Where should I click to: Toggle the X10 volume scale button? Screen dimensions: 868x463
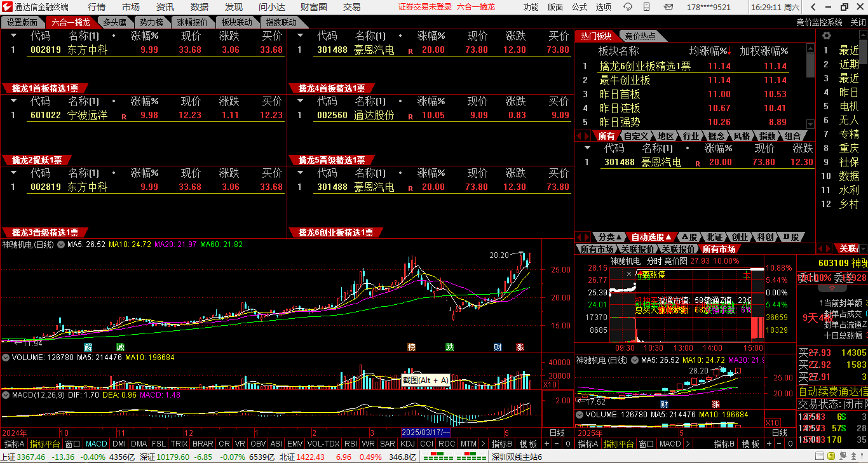[550, 385]
